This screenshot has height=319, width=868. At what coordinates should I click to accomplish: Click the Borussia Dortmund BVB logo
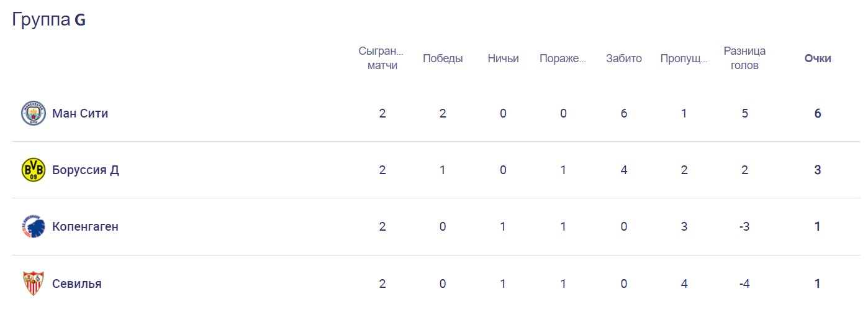pos(34,170)
